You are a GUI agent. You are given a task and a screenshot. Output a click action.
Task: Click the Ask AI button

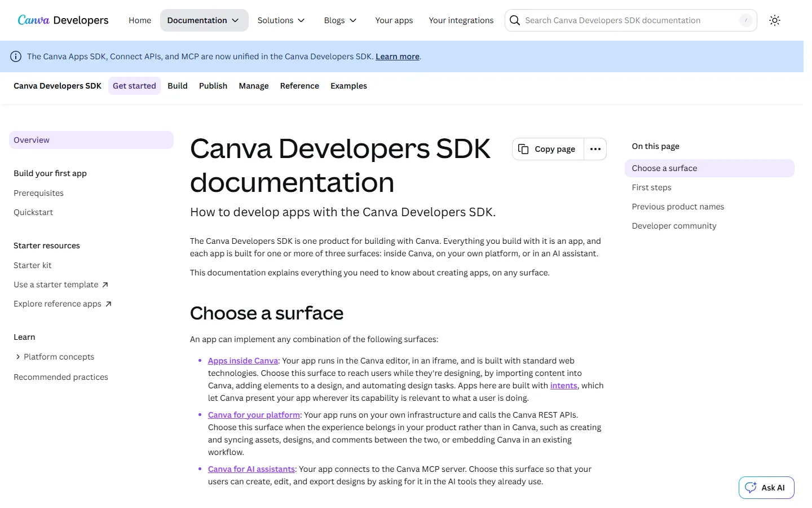coord(766,488)
